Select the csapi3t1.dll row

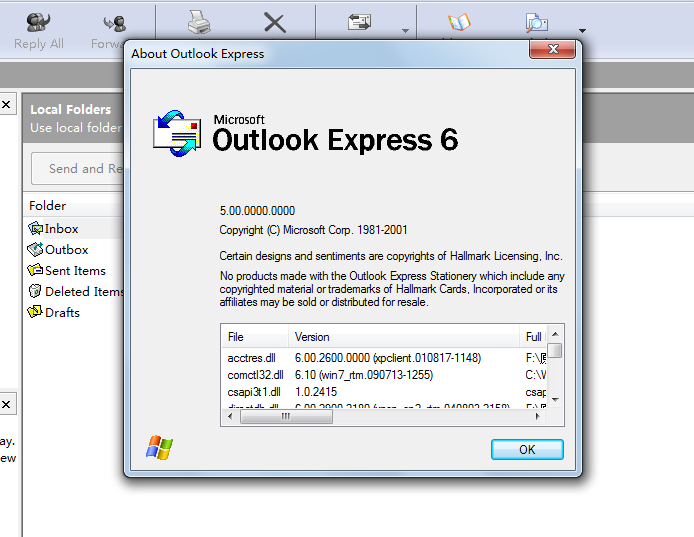[384, 392]
